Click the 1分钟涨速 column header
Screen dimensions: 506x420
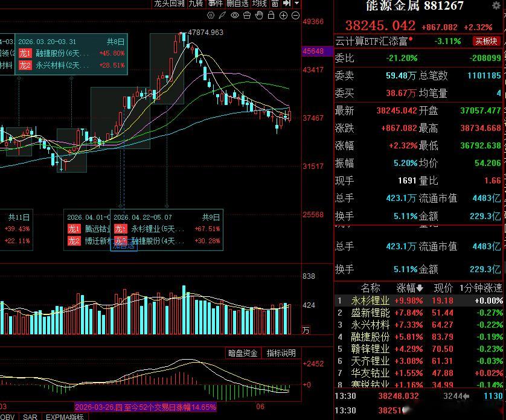coord(481,288)
